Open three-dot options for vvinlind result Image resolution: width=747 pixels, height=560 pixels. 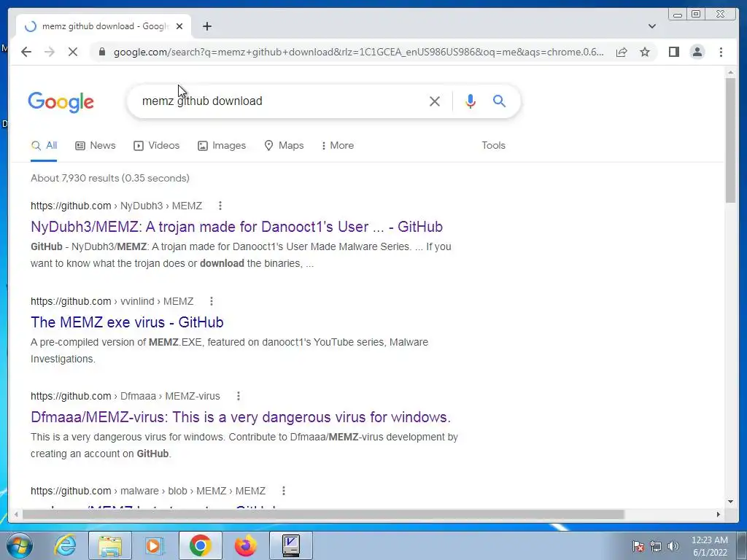click(212, 301)
